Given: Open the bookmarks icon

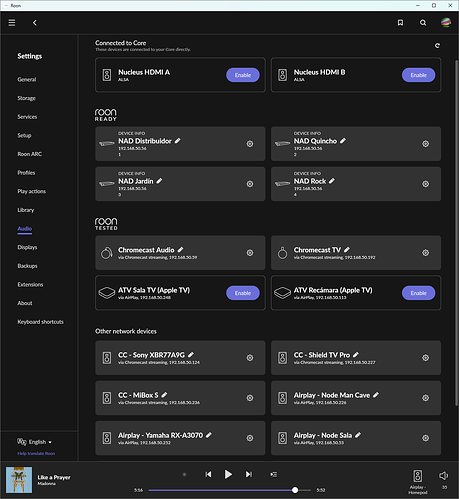Looking at the screenshot, I should [400, 23].
